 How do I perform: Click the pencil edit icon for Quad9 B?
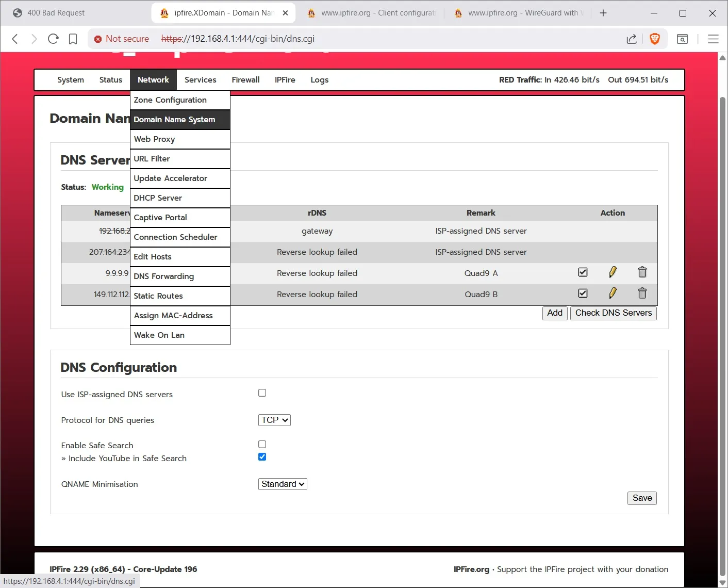coord(613,293)
